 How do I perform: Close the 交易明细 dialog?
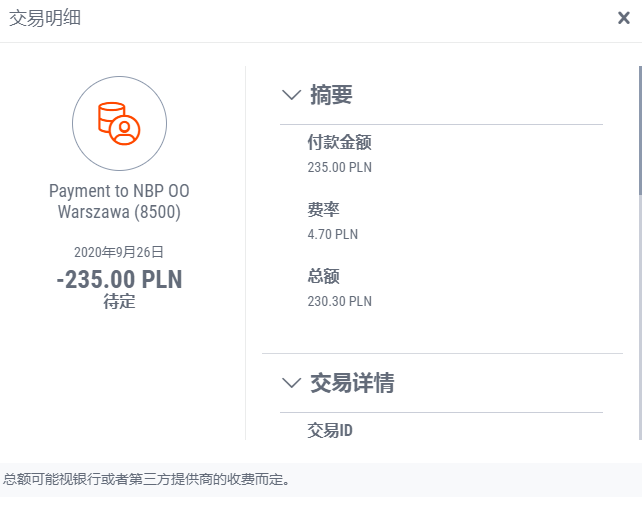point(623,17)
